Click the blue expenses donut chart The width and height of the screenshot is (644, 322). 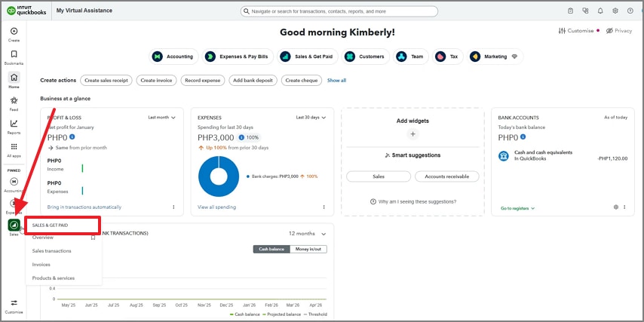click(219, 176)
